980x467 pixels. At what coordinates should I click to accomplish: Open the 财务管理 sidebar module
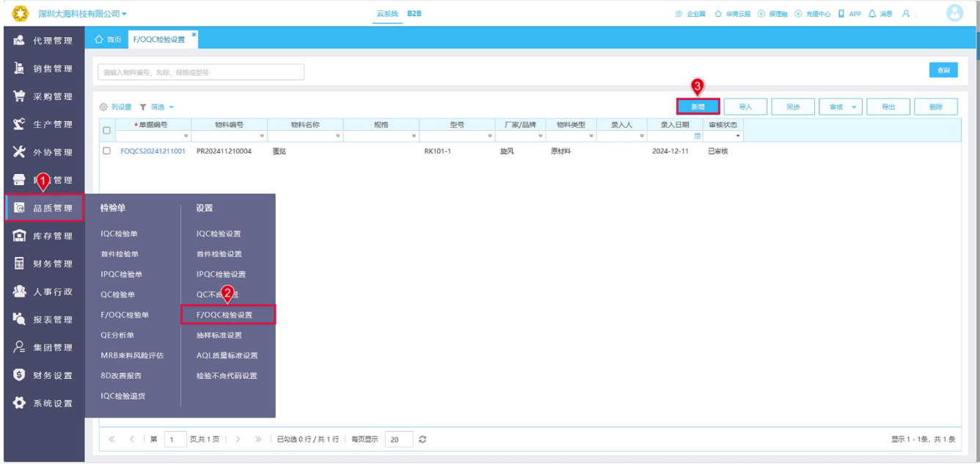click(44, 264)
